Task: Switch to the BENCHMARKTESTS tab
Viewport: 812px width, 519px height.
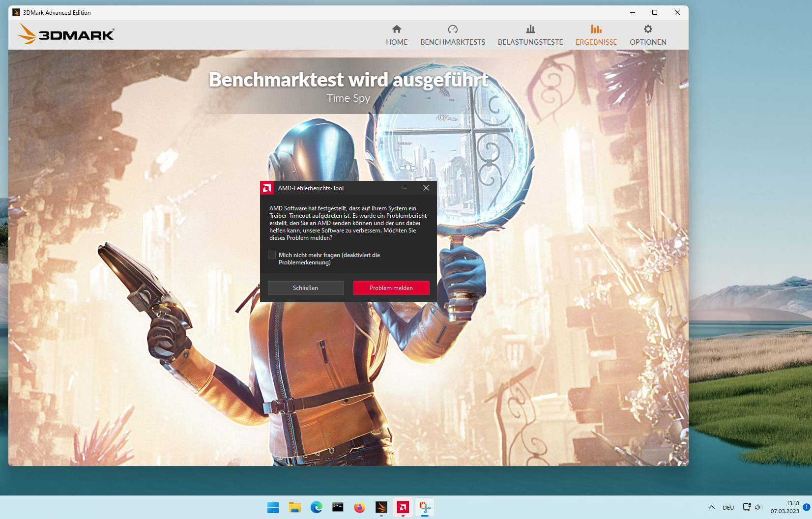Action: [453, 35]
